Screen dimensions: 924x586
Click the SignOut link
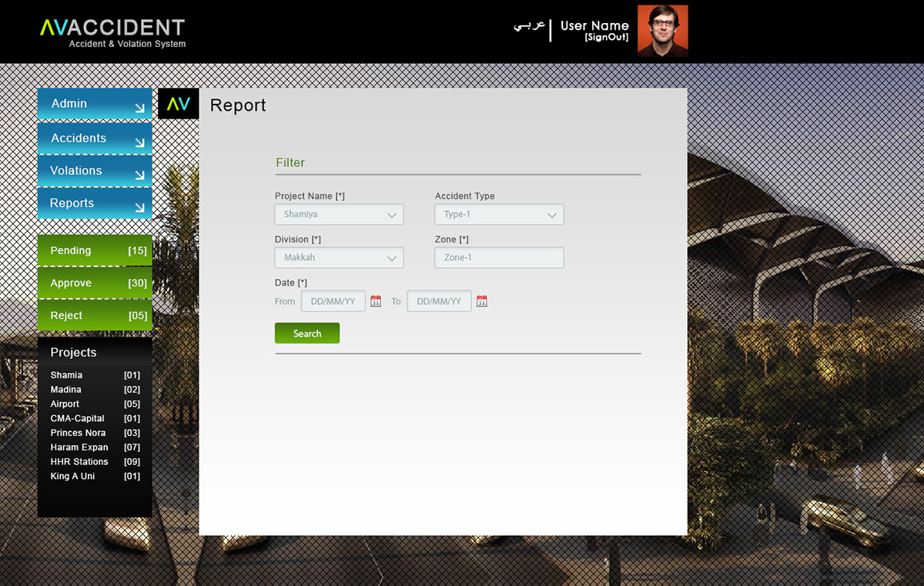(x=607, y=38)
